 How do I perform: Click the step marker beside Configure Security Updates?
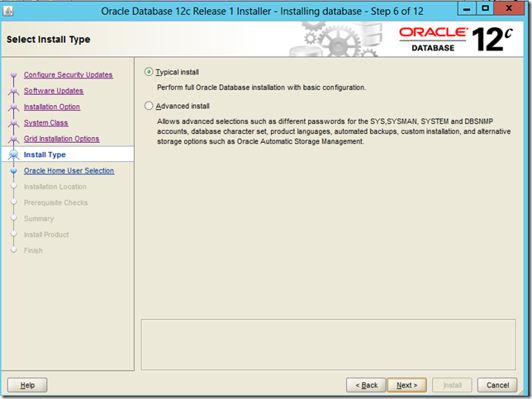(x=13, y=74)
